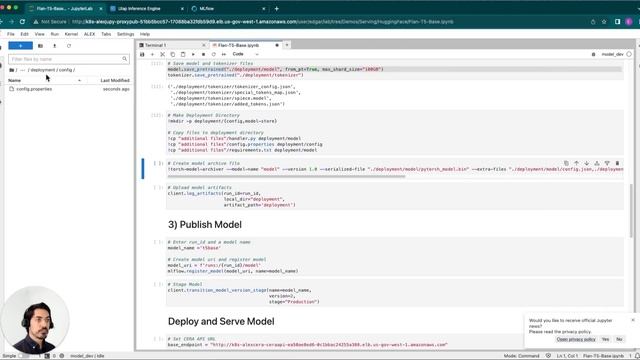
Task: Duplicate the active cell using the cell toolbar icon
Action: 566,163
